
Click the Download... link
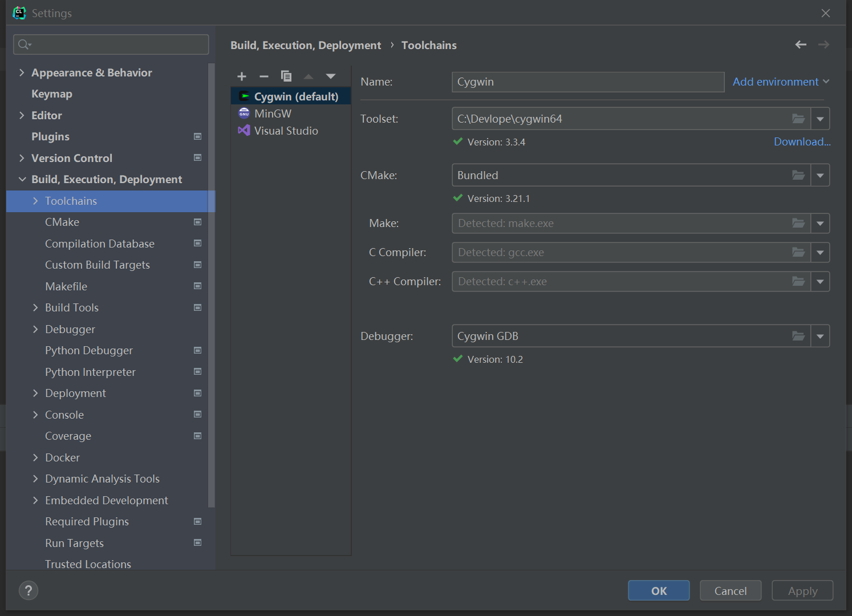pos(802,141)
